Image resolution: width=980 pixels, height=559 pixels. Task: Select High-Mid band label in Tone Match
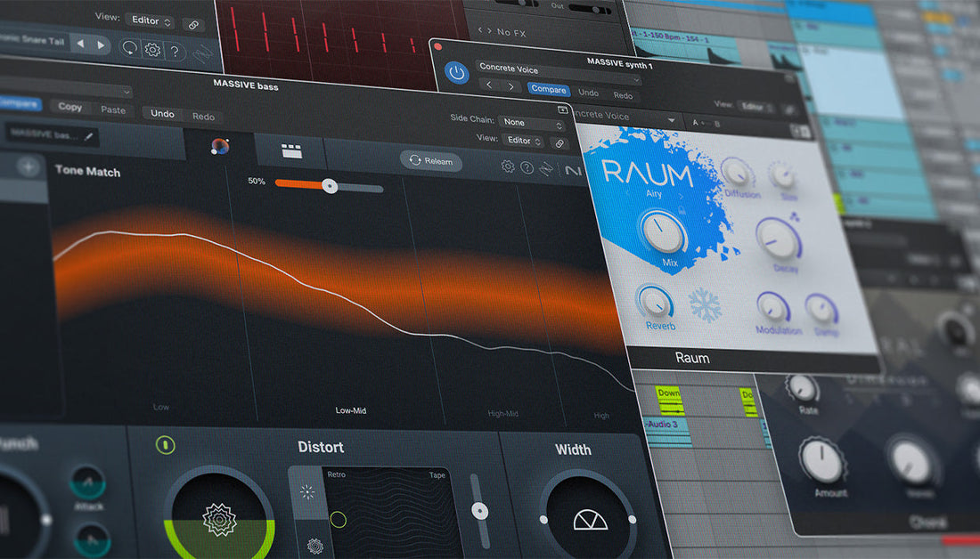point(502,414)
